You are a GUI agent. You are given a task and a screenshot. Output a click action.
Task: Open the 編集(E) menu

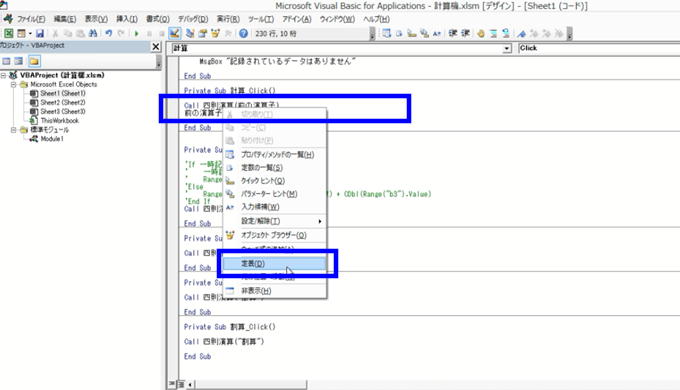pyautogui.click(x=65, y=19)
